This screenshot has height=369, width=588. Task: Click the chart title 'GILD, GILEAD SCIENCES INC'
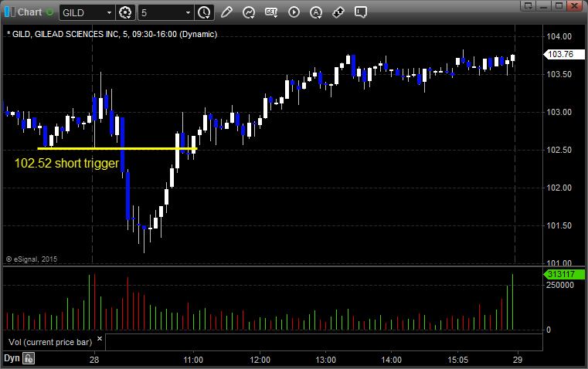pos(65,34)
